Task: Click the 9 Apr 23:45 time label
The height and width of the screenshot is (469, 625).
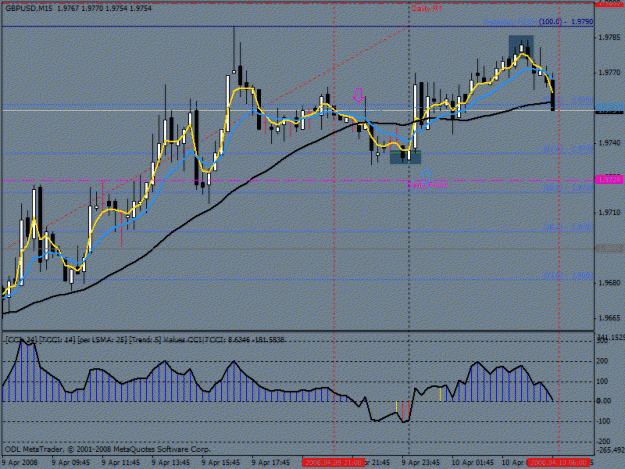Action: 421,463
